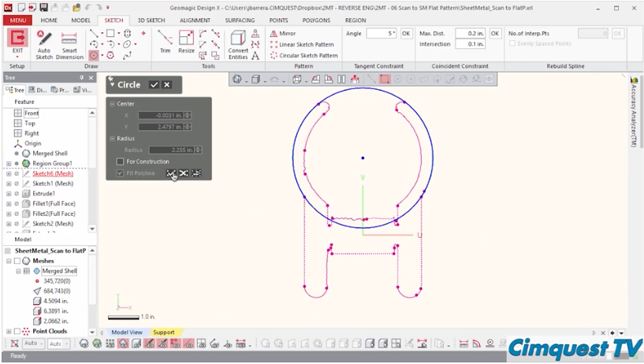Viewport: 644px width, 364px height.
Task: Select the Text sketch tool
Action: [255, 55]
